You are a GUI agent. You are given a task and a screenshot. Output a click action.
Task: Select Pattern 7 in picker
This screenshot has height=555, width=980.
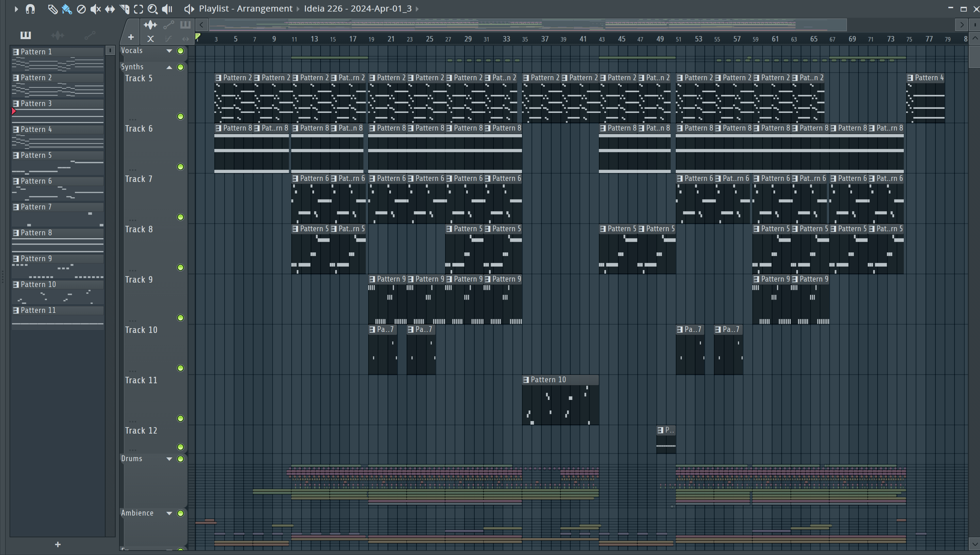[x=58, y=207]
